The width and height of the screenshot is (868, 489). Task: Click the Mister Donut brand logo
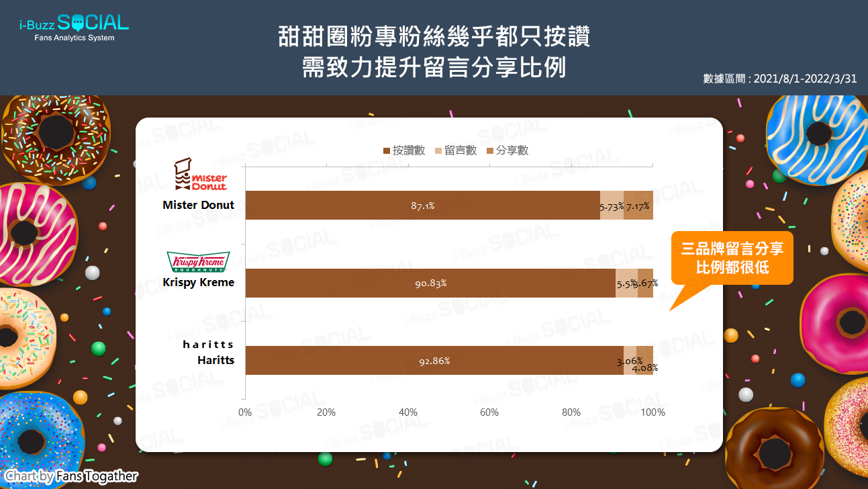point(199,175)
